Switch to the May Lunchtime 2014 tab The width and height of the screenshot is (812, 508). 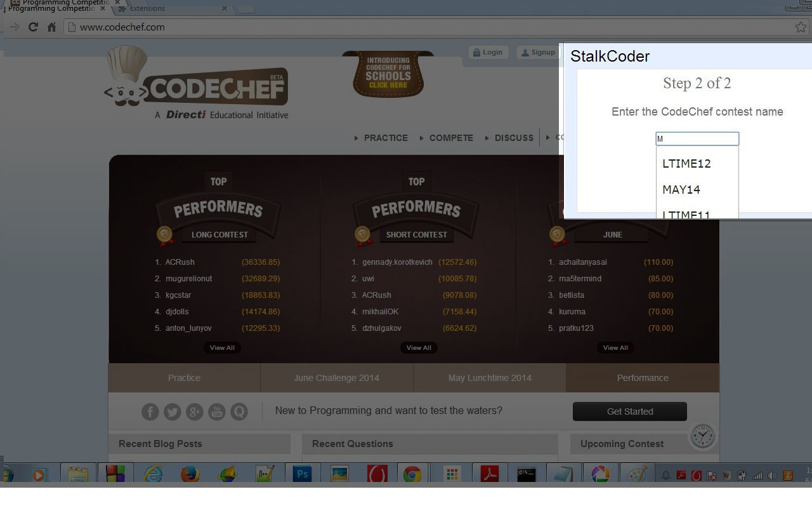pyautogui.click(x=490, y=378)
